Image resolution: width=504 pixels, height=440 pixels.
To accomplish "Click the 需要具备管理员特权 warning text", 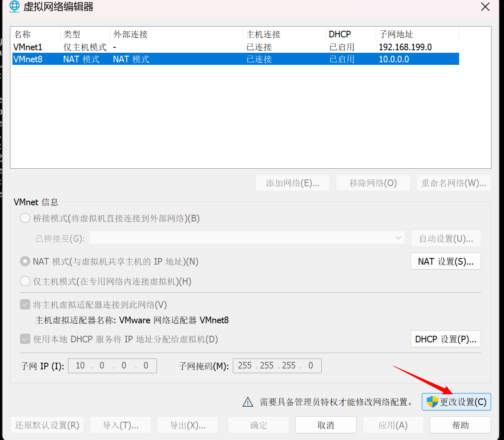I will [337, 402].
